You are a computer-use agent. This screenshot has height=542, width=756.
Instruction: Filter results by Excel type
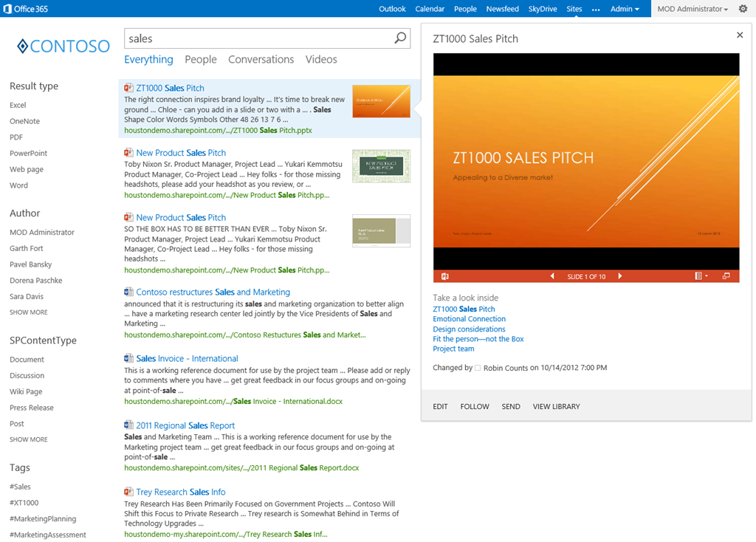[x=18, y=105]
